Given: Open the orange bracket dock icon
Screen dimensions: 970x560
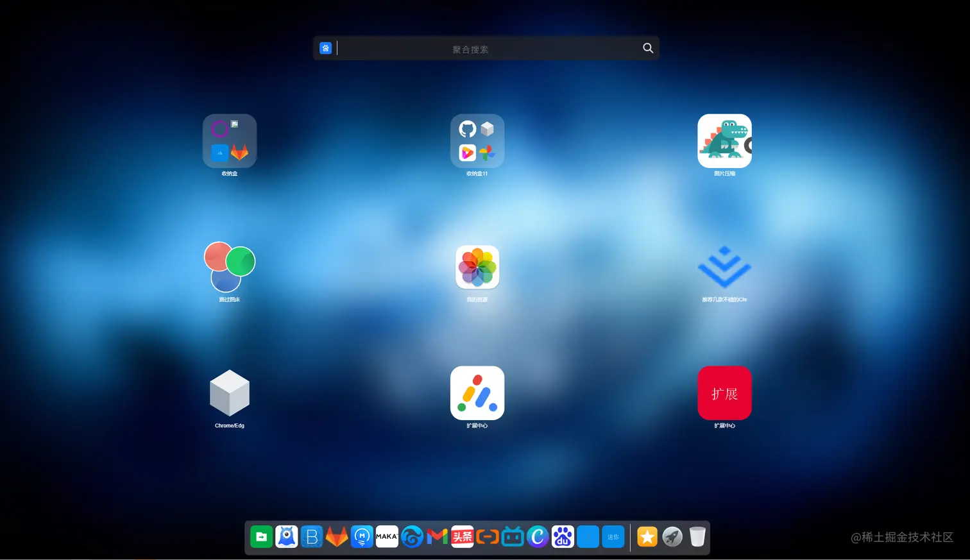Looking at the screenshot, I should click(x=487, y=537).
